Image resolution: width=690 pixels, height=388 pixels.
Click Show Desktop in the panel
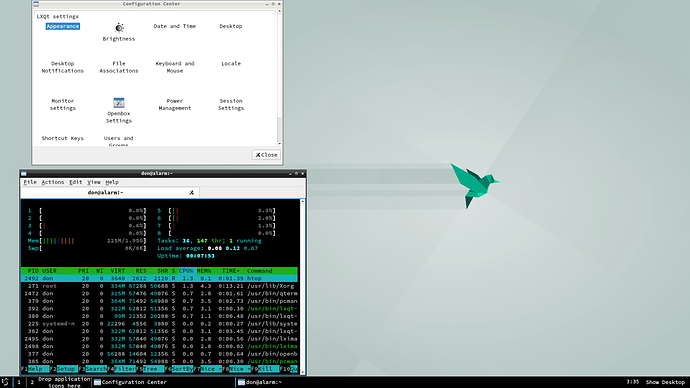tap(665, 382)
